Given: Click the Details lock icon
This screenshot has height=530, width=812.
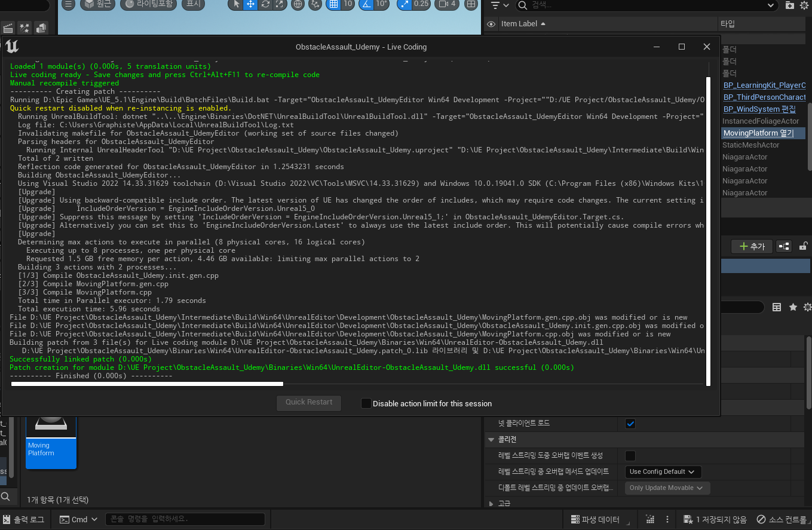Looking at the screenshot, I should click(804, 246).
